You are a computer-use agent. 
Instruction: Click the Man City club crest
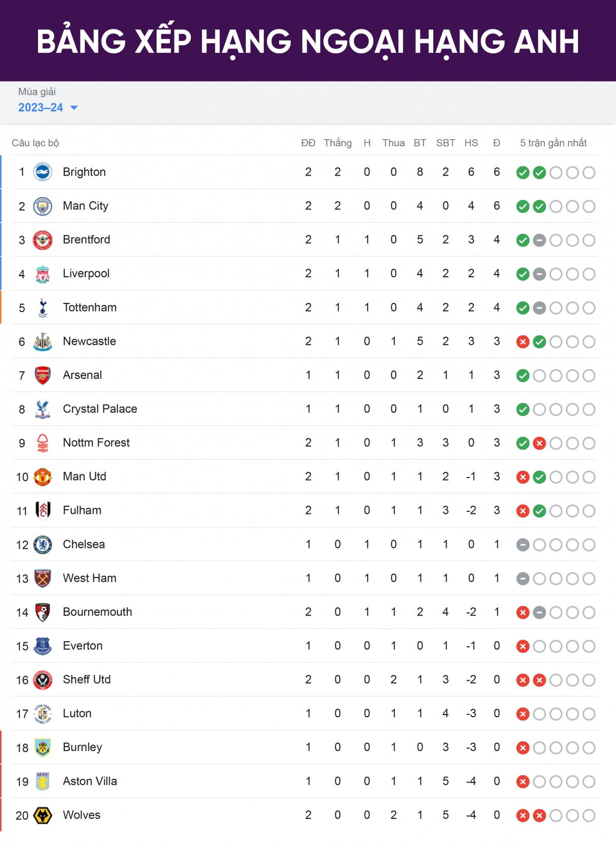43,206
